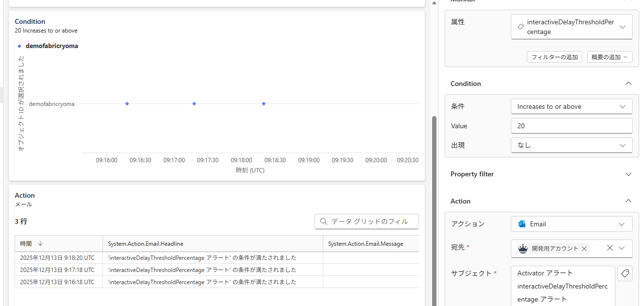
Task: Click the Outlook Email icon in action dropdown
Action: click(522, 224)
